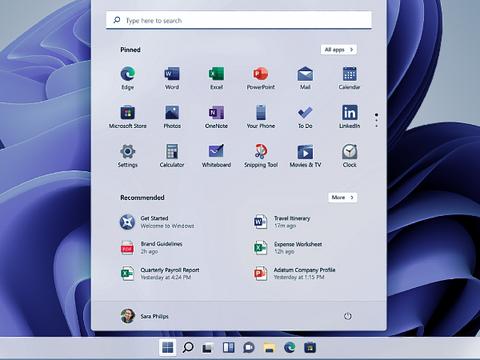The height and width of the screenshot is (360, 480).
Task: Open the Expense Worksheet file
Action: pyautogui.click(x=288, y=248)
